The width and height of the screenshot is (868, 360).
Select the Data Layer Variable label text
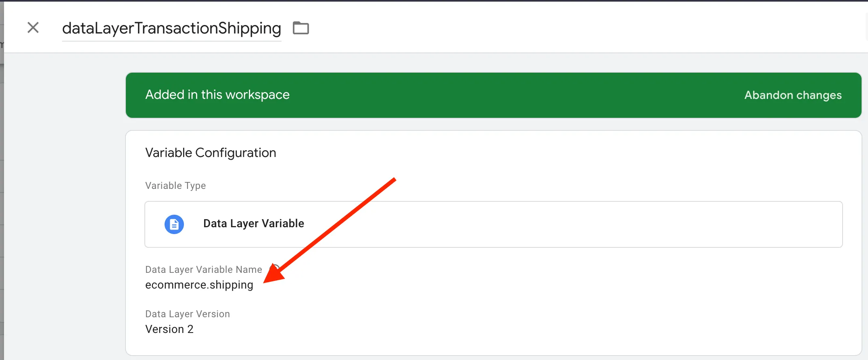tap(254, 224)
